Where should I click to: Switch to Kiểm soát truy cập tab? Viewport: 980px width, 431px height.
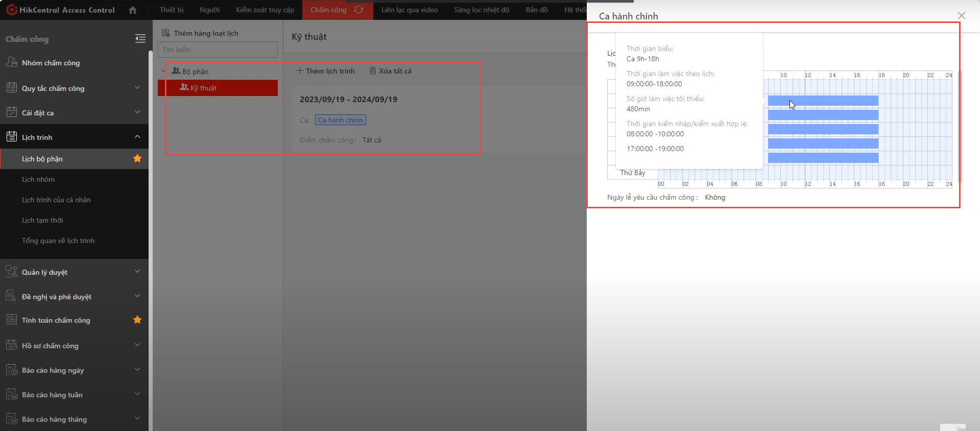click(x=265, y=10)
